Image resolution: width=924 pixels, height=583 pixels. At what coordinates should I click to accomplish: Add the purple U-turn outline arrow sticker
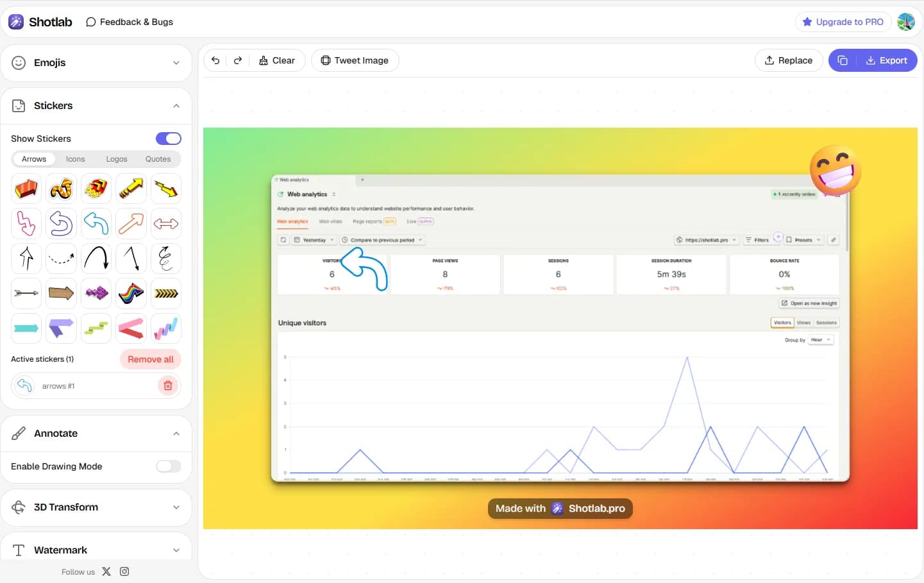61,224
